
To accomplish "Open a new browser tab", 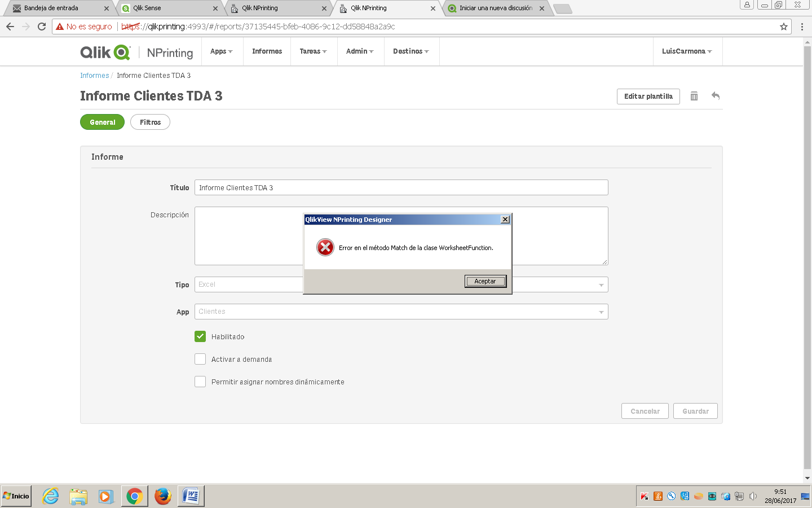I will click(x=563, y=8).
